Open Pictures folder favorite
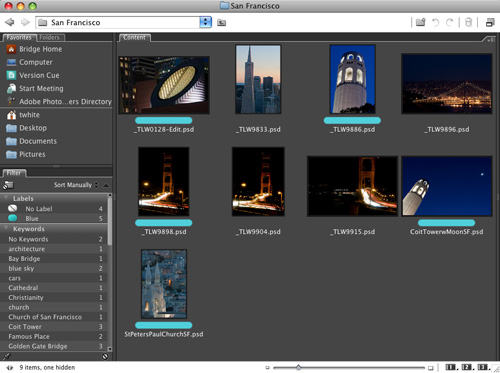This screenshot has height=373, width=500. coord(32,154)
